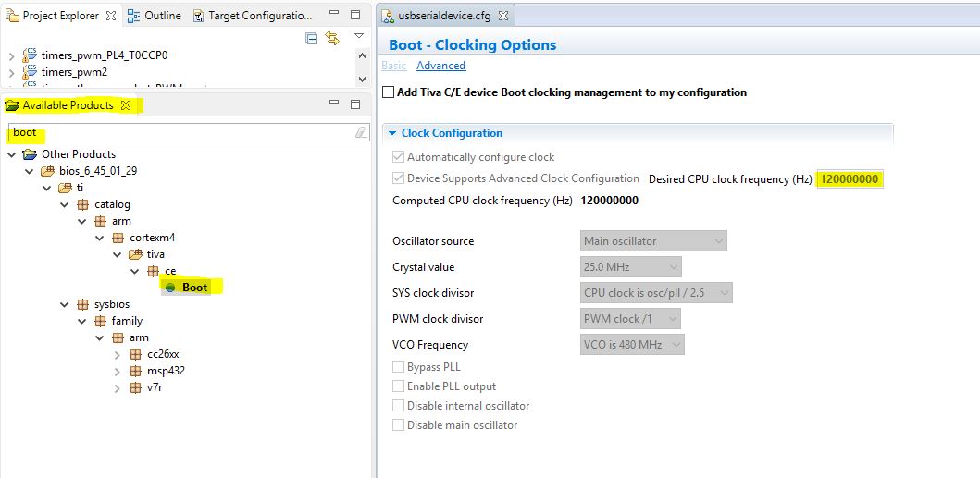
Task: Open the Oscillator source dropdown
Action: pos(653,241)
